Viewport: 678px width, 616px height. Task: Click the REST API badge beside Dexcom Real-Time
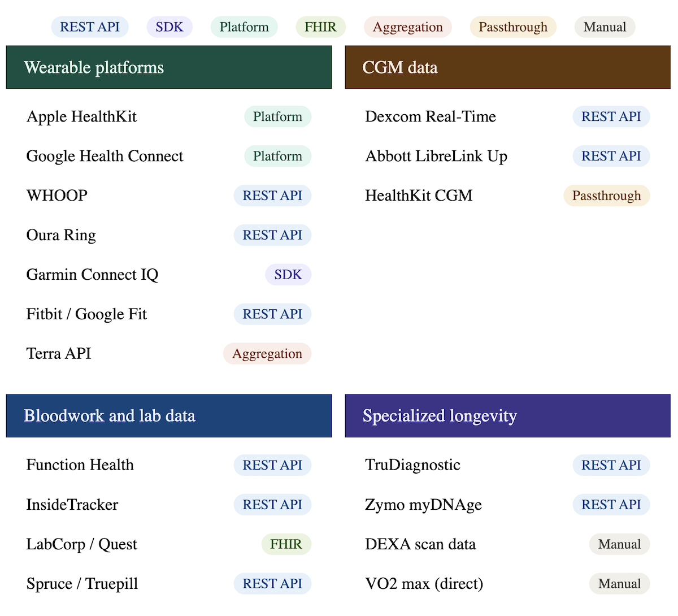[611, 116]
